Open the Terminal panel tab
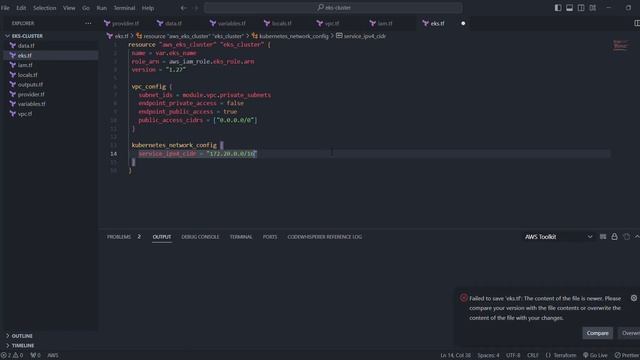Image resolution: width=640 pixels, height=360 pixels. (241, 237)
